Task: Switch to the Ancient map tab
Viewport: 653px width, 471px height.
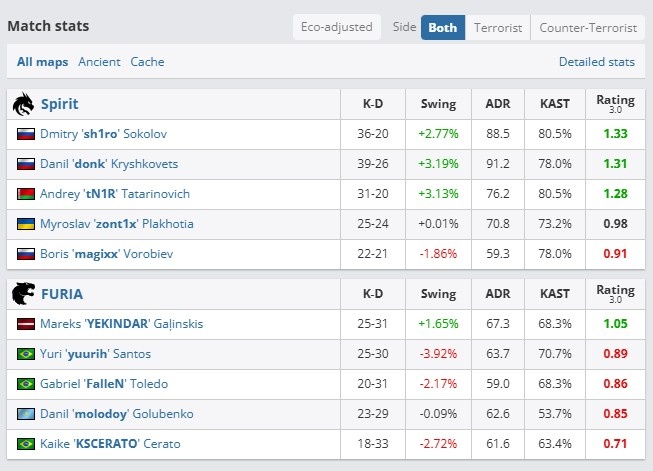Action: [99, 62]
